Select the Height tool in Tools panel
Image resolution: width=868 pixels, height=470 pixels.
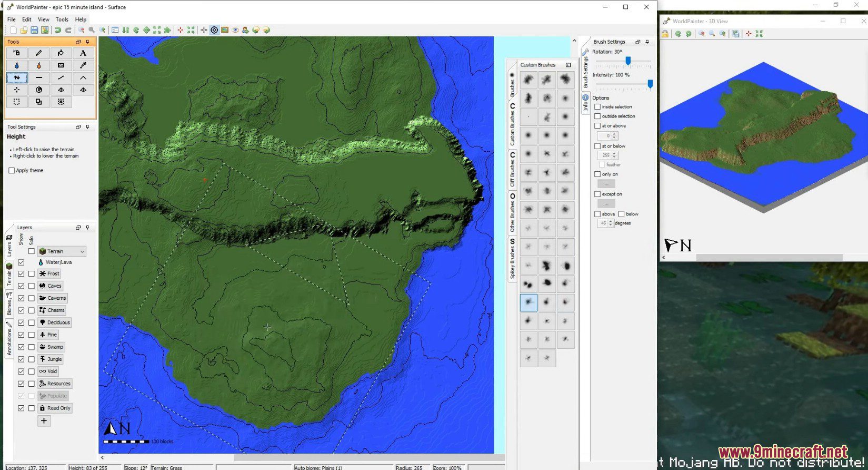coord(17,77)
